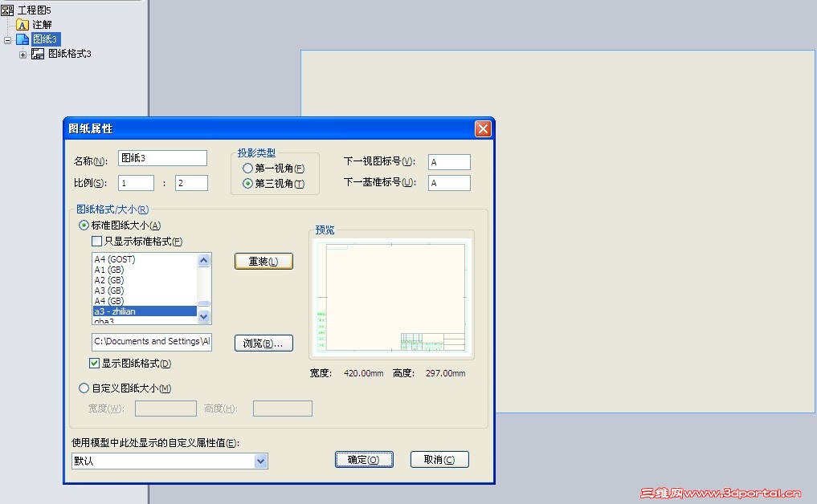Viewport: 817px width, 504px height.
Task: Click list scrollbar down arrow
Action: 204,316
